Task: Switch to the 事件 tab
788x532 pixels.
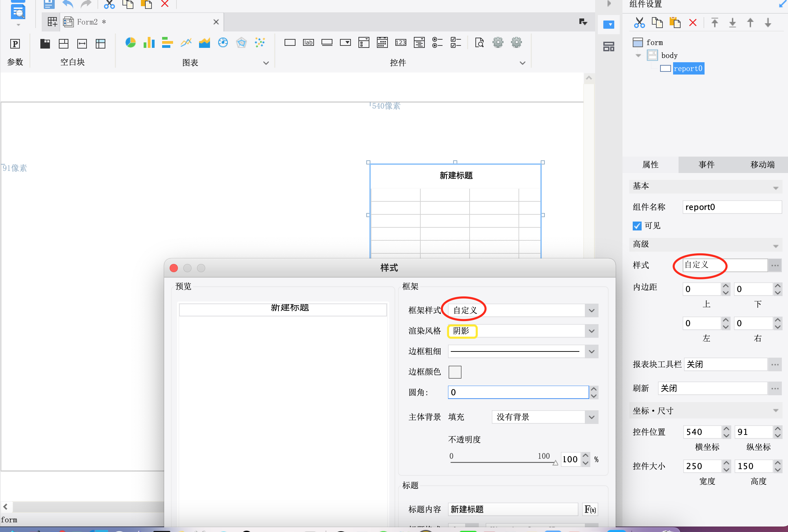Action: pyautogui.click(x=706, y=165)
